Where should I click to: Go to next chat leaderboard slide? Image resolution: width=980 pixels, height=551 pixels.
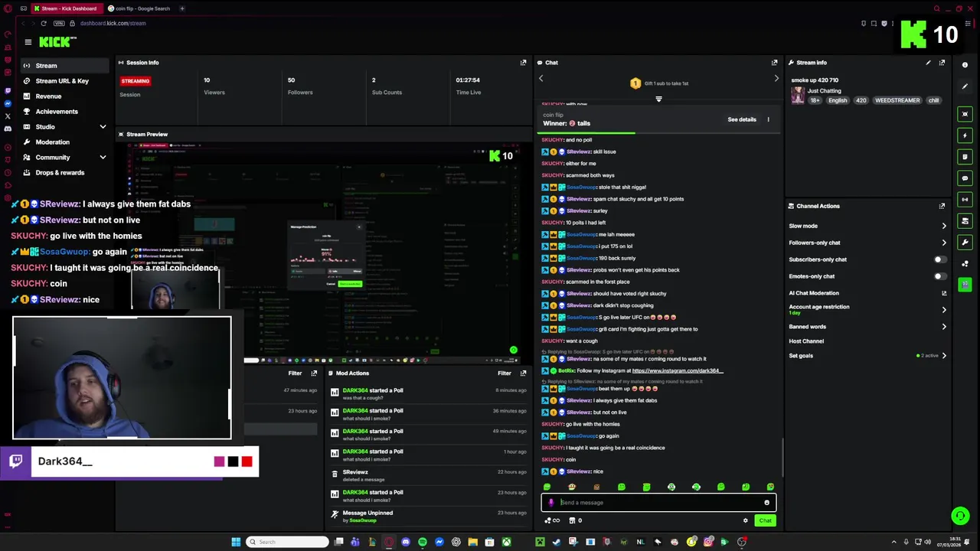[776, 78]
